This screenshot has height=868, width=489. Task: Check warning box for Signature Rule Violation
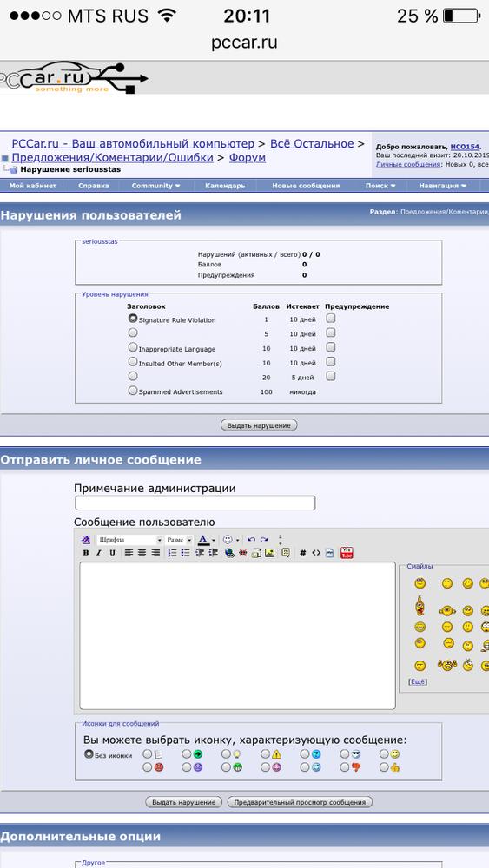click(331, 319)
